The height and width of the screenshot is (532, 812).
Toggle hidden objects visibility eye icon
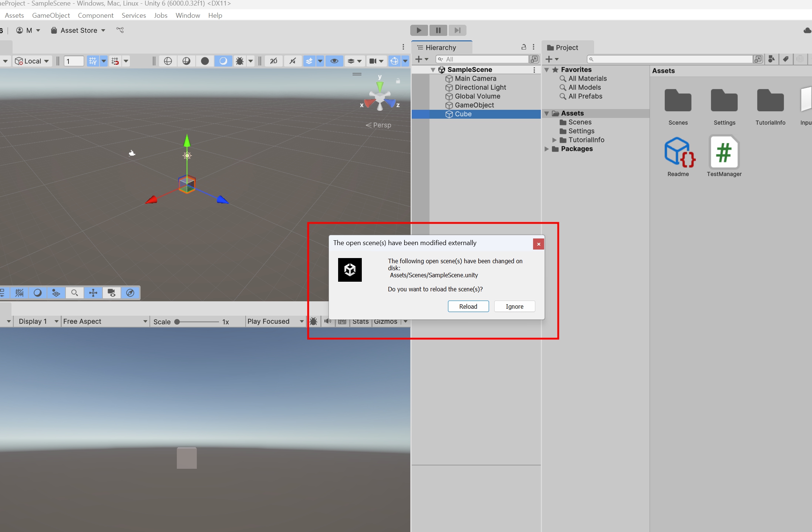[334, 61]
